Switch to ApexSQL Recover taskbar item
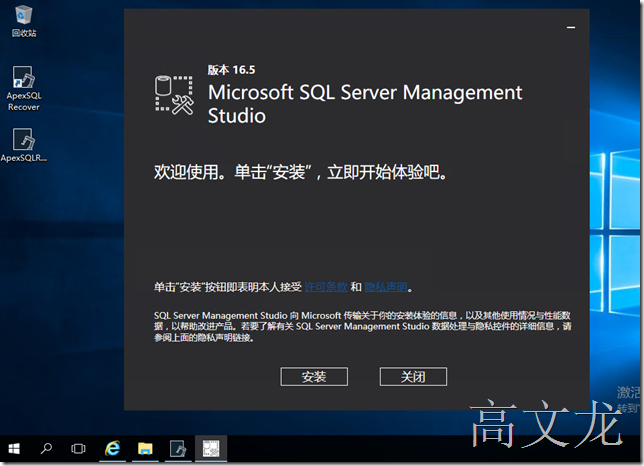Viewport: 644px width, 466px height. (x=178, y=448)
